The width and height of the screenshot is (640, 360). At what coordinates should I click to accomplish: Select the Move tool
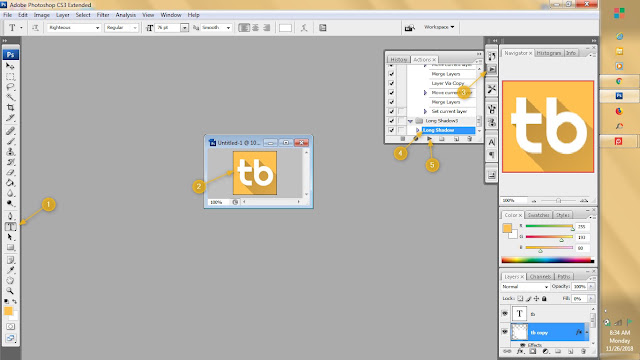tap(11, 66)
